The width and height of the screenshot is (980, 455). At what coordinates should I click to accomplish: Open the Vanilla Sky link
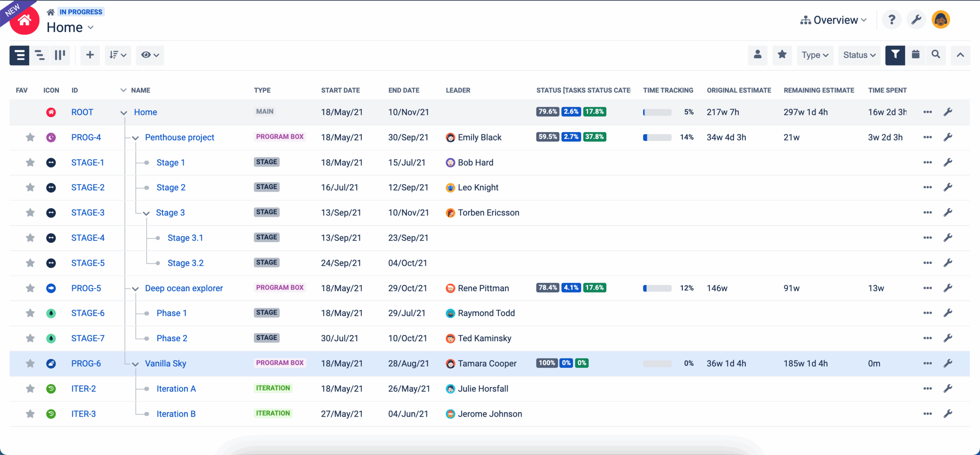pos(165,363)
